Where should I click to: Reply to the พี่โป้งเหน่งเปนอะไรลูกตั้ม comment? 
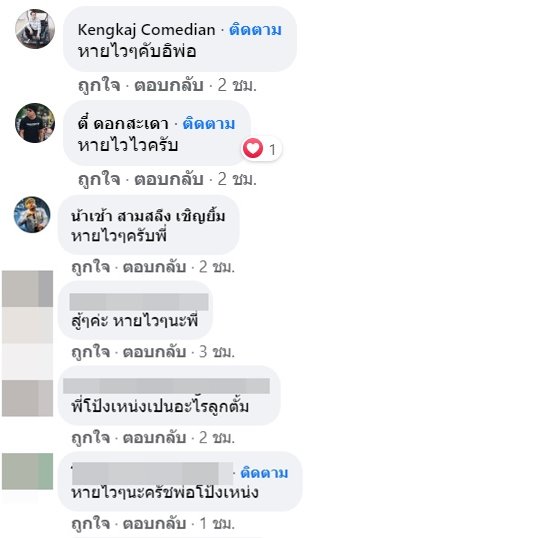coord(154,438)
